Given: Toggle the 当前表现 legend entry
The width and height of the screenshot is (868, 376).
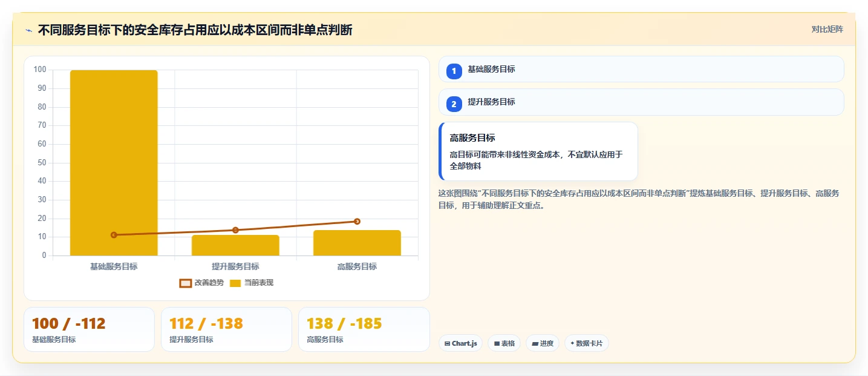Looking at the screenshot, I should coord(252,283).
